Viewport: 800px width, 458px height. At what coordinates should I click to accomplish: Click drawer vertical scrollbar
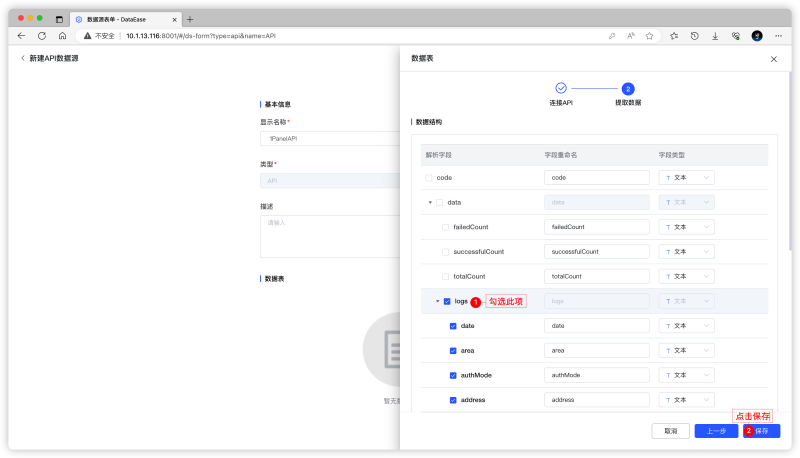point(789,161)
